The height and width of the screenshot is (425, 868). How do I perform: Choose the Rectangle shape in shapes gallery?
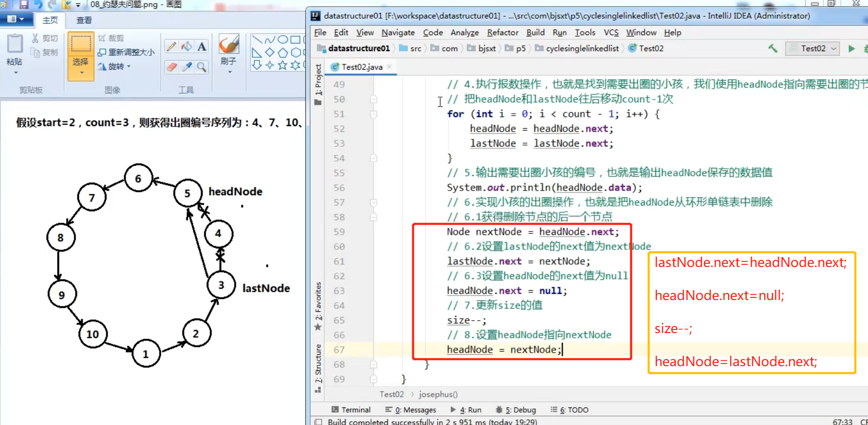(x=295, y=40)
